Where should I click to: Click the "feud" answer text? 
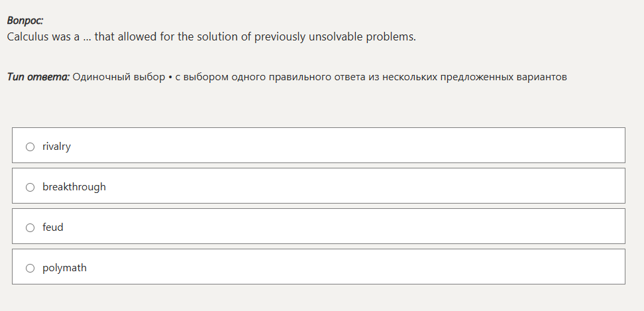(x=53, y=227)
